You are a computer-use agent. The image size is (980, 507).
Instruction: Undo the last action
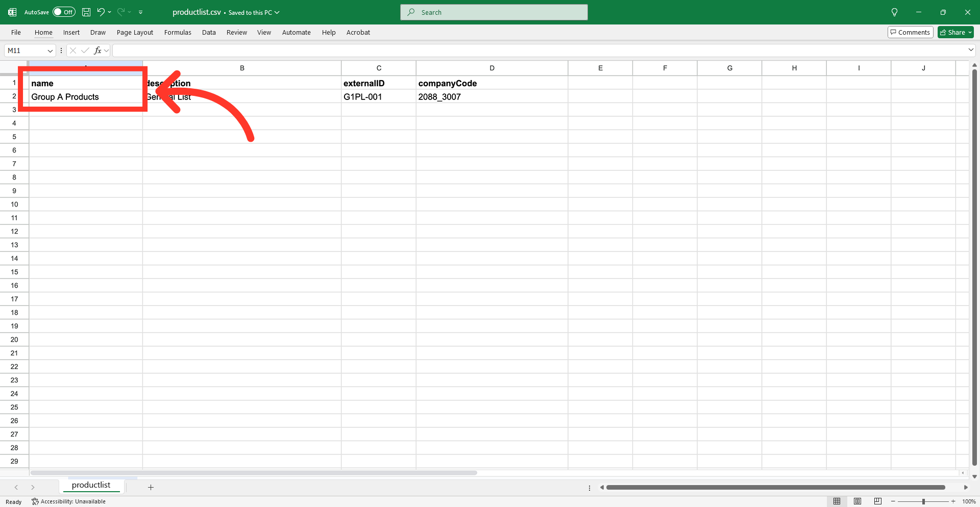point(101,12)
